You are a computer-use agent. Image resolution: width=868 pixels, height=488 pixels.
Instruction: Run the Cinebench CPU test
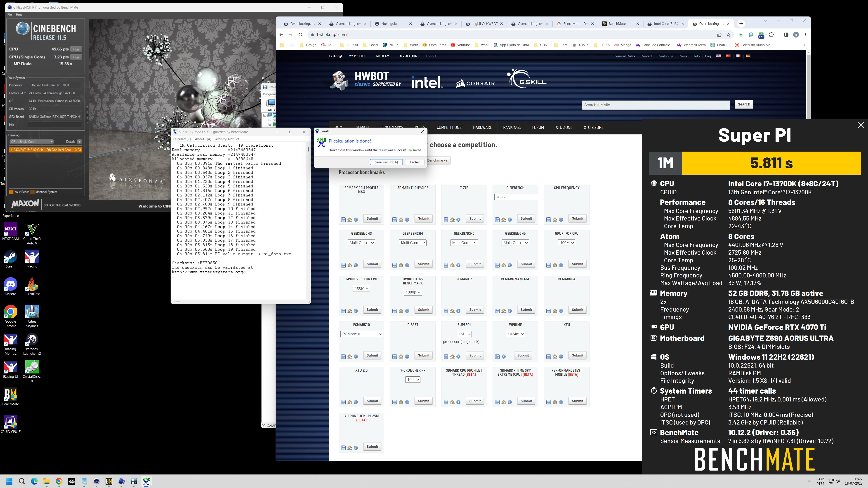click(x=76, y=49)
